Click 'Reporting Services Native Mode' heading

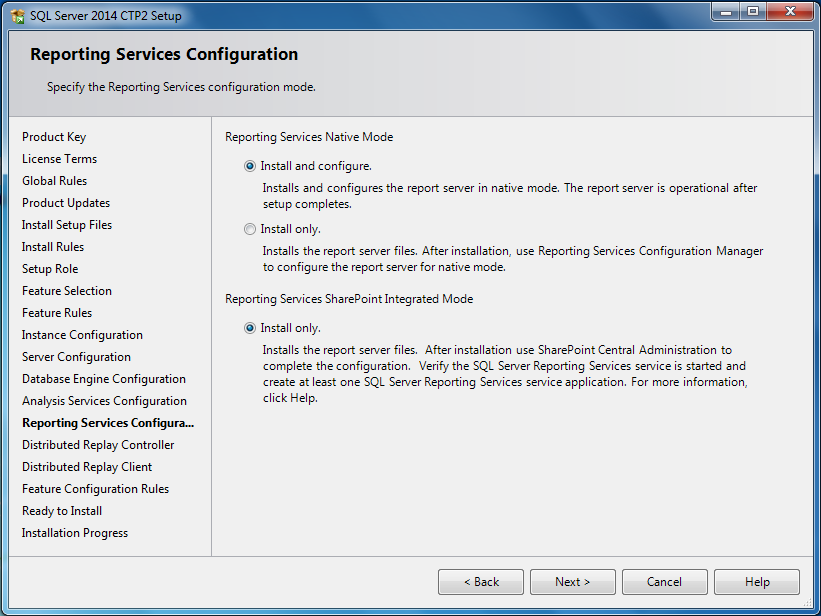(309, 137)
